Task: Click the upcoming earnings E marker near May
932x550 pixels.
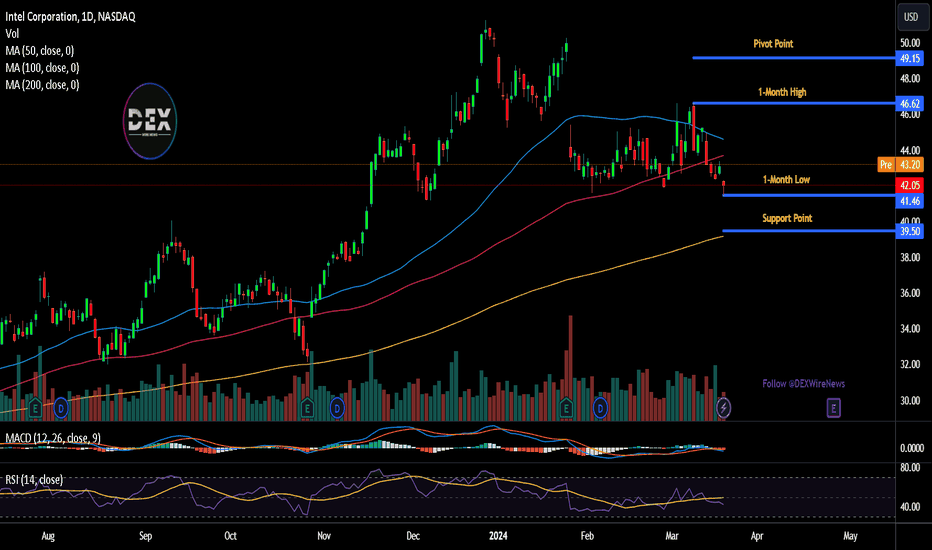Action: tap(833, 408)
